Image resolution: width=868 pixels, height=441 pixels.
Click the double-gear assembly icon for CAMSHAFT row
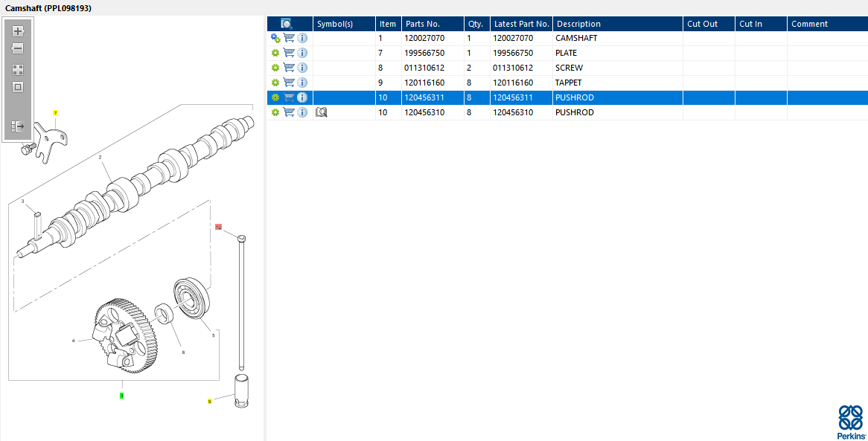pos(275,38)
